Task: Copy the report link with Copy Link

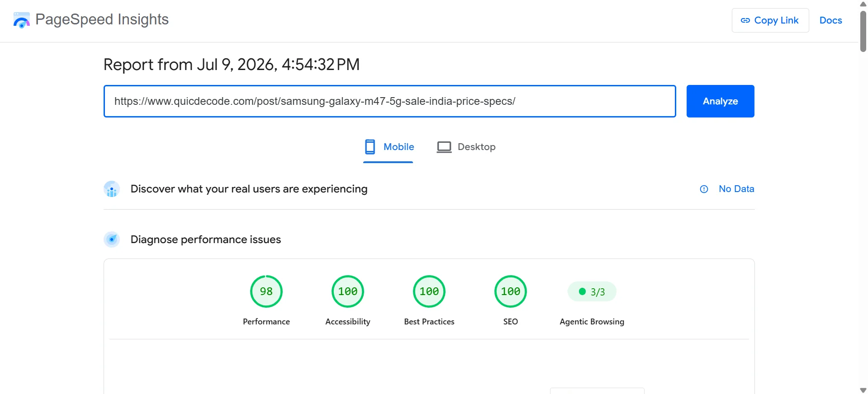Action: (770, 20)
